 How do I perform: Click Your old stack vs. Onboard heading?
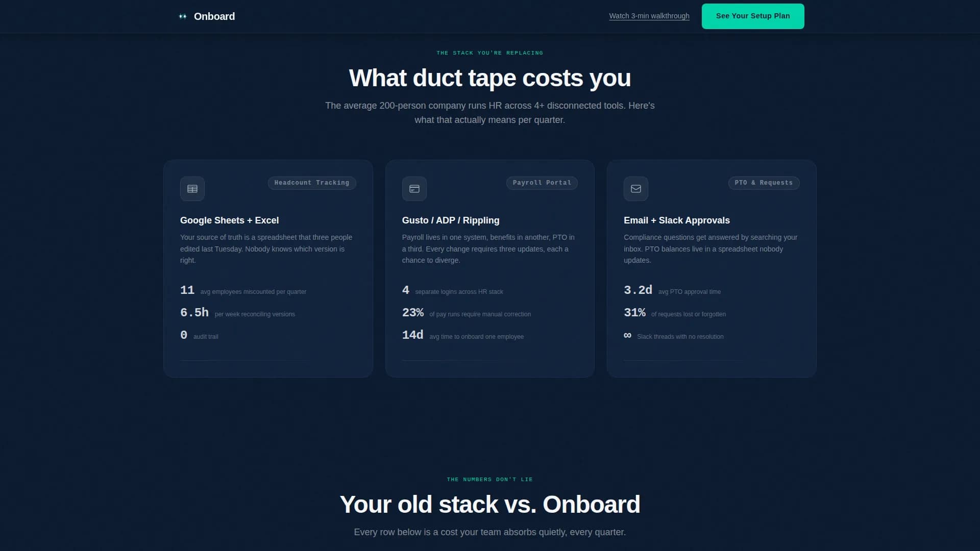pyautogui.click(x=490, y=505)
